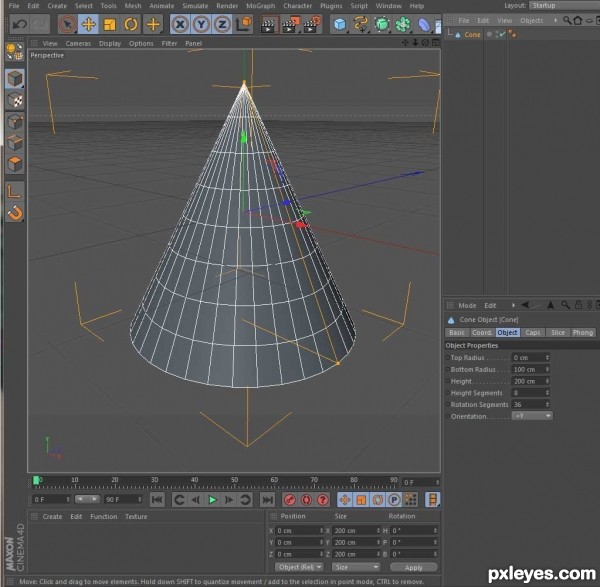Toggle Y axis lock
This screenshot has height=587, width=600.
click(x=201, y=24)
